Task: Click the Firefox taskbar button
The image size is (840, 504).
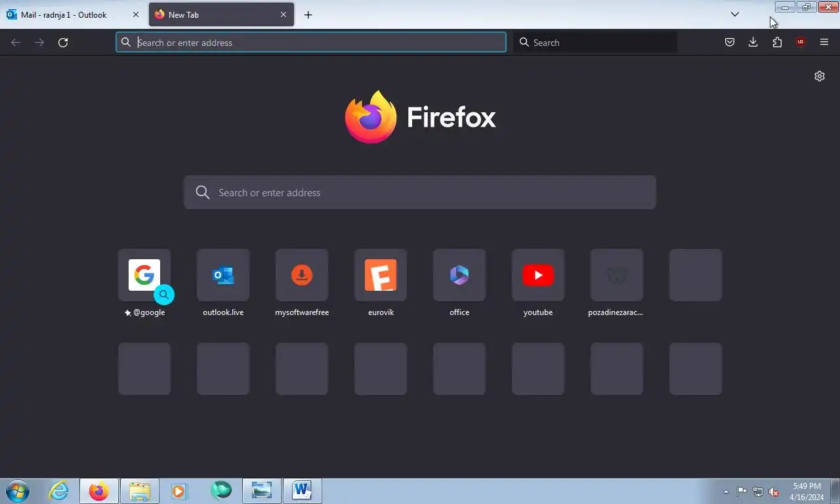Action: coord(99,491)
